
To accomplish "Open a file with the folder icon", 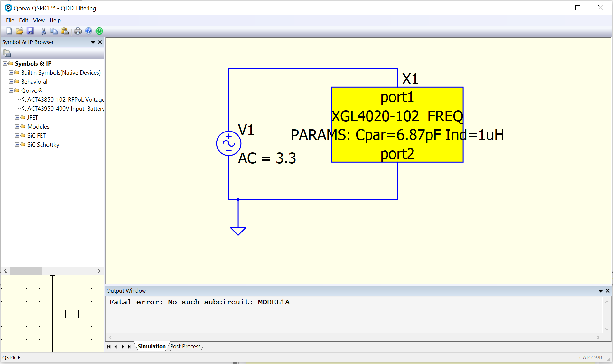I will [20, 31].
